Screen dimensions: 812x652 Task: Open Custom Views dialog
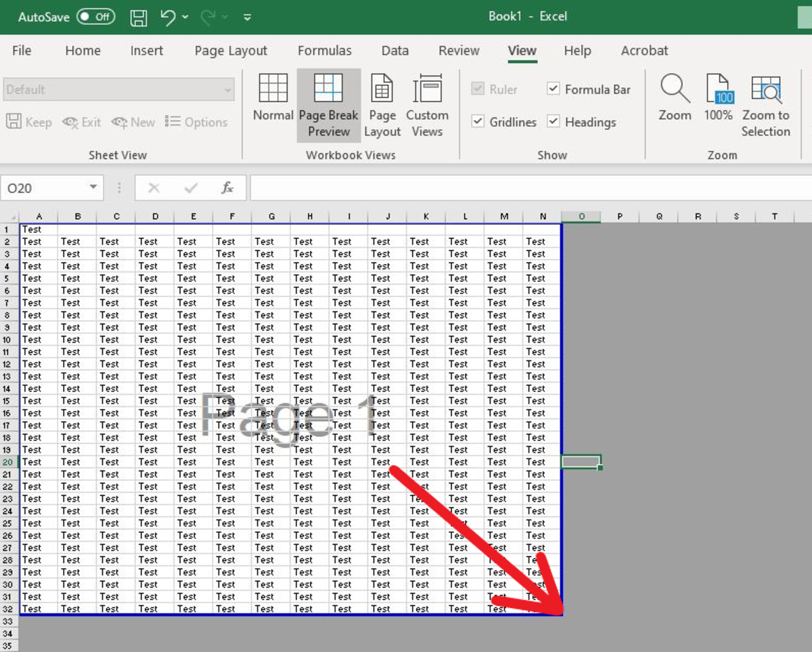coord(427,106)
